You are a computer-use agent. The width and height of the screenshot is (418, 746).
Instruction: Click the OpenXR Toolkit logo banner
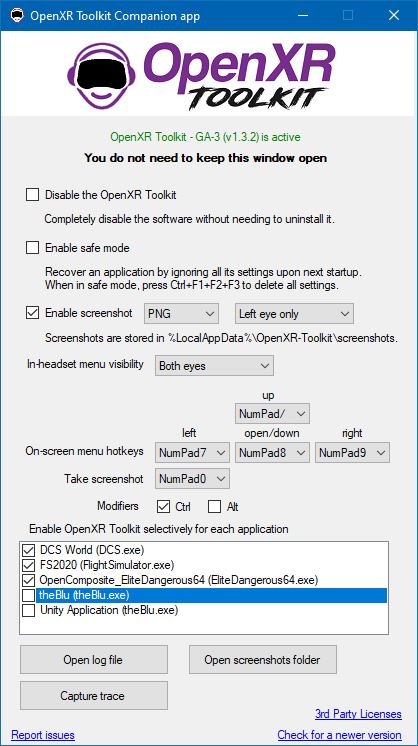click(x=202, y=74)
